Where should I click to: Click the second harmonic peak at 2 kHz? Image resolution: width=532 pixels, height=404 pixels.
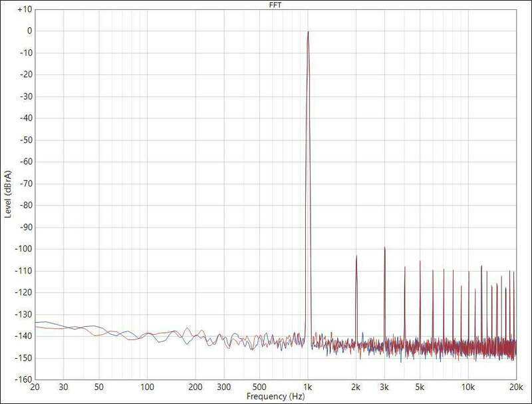[x=356, y=256]
